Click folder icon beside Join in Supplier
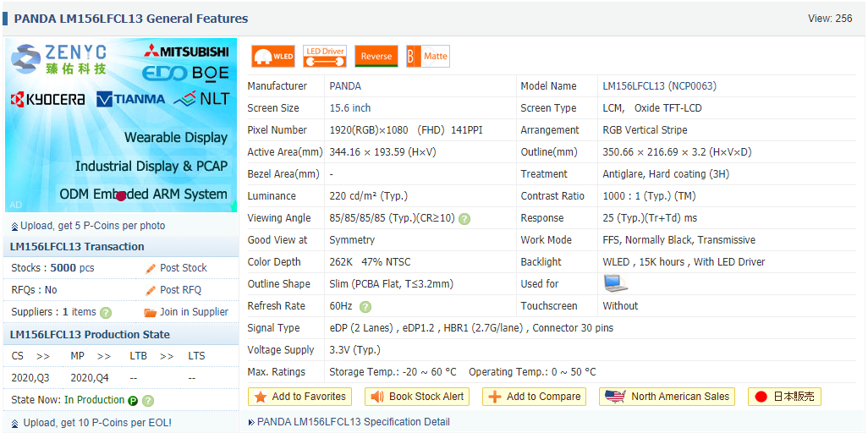The image size is (868, 433). point(151,312)
